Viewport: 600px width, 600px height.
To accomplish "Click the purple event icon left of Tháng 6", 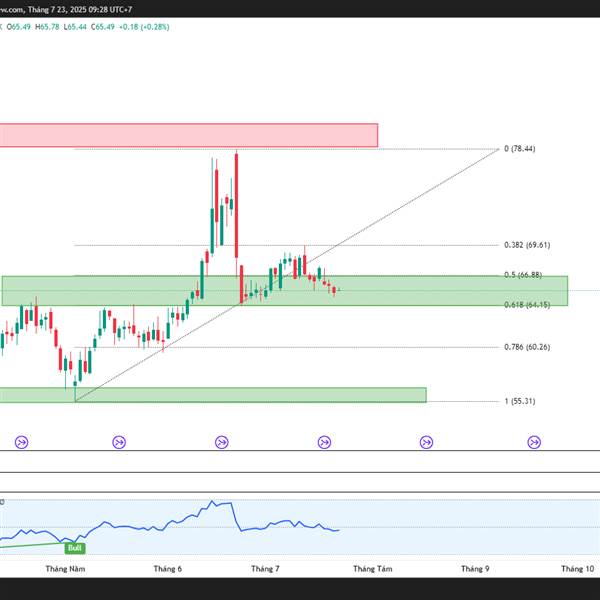I will (119, 442).
